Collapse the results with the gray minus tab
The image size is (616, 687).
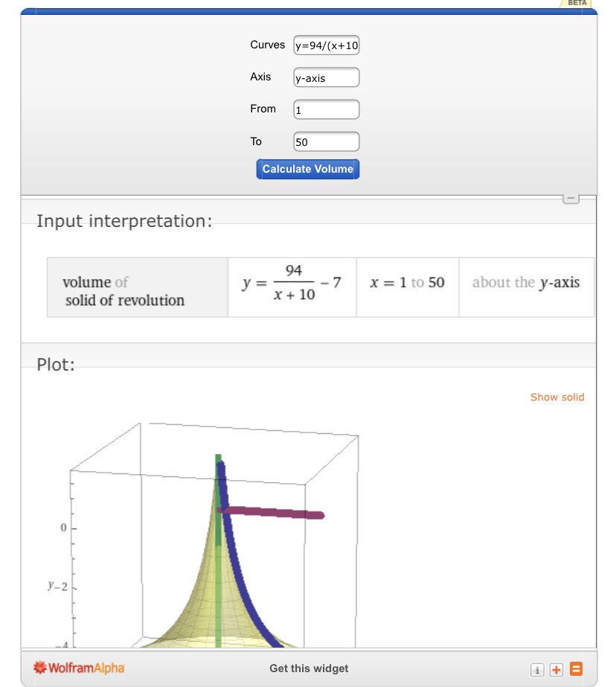click(x=571, y=199)
